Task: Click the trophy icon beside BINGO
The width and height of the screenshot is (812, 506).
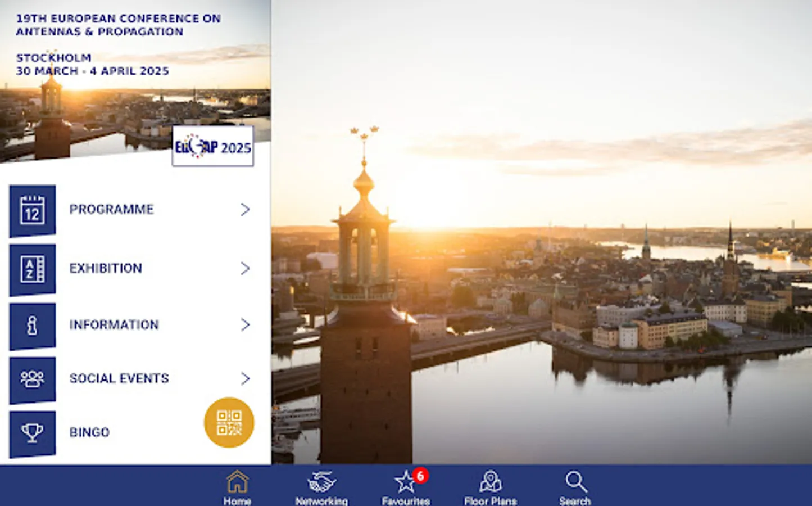Action: point(33,432)
